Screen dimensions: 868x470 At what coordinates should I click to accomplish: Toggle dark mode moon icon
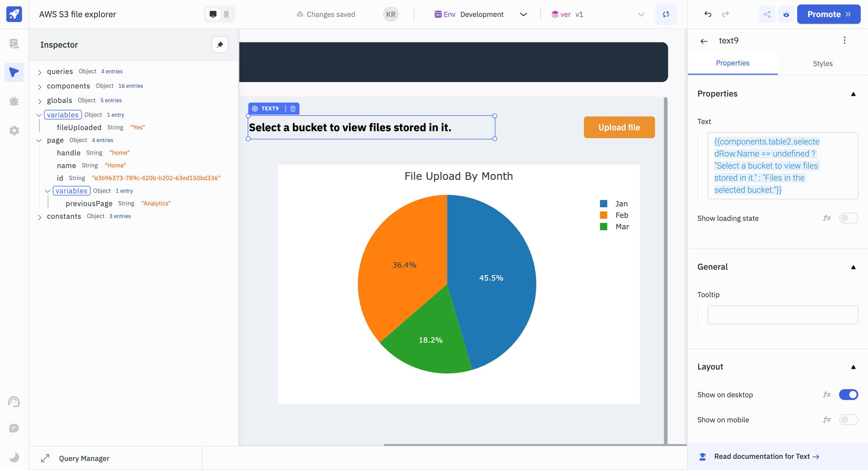click(14, 457)
